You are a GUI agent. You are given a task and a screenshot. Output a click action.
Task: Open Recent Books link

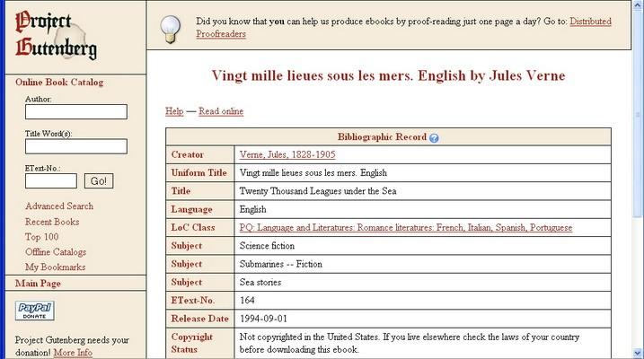52,222
